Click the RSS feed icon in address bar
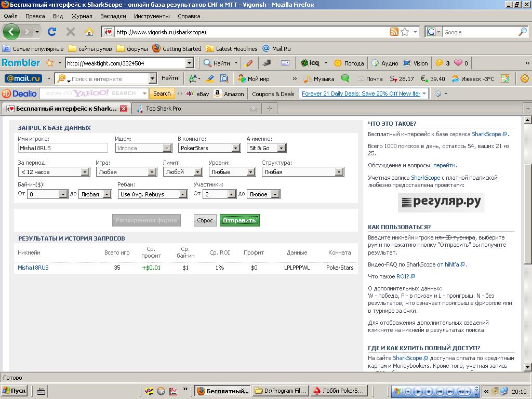The height and width of the screenshot is (399, 532). pyautogui.click(x=394, y=32)
